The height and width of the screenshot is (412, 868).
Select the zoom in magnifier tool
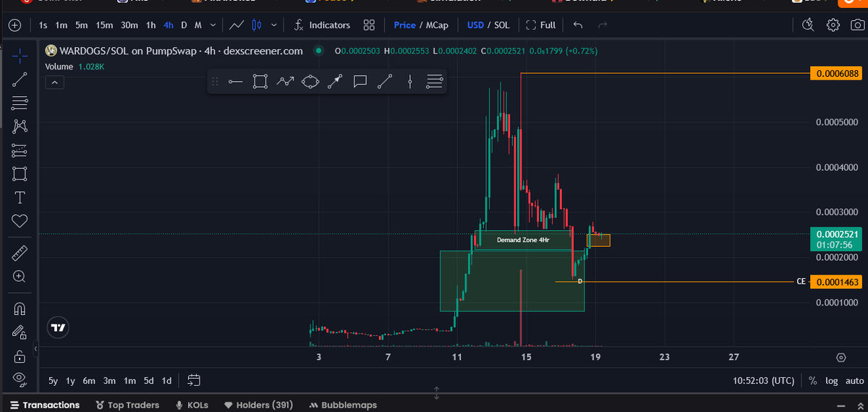[x=20, y=277]
